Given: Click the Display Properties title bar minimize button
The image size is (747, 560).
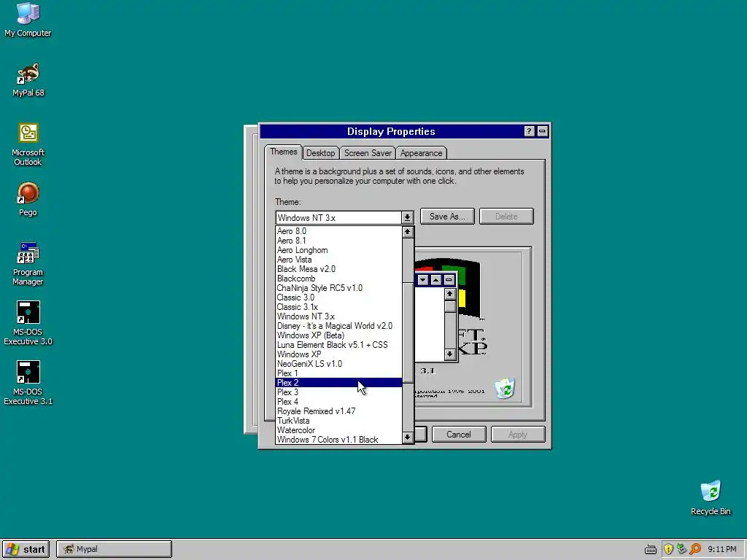Looking at the screenshot, I should coord(542,131).
